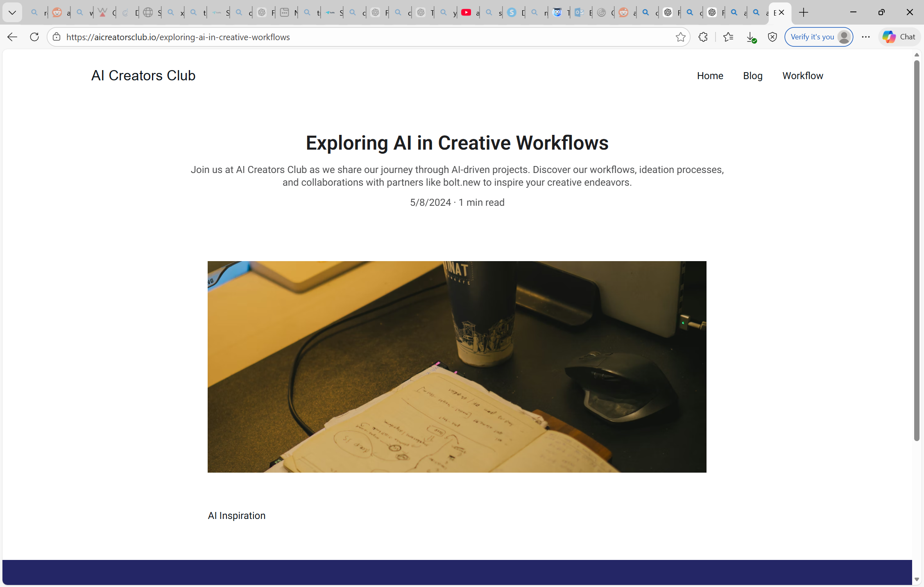Go to the Home nav link
The image size is (924, 587).
(710, 76)
